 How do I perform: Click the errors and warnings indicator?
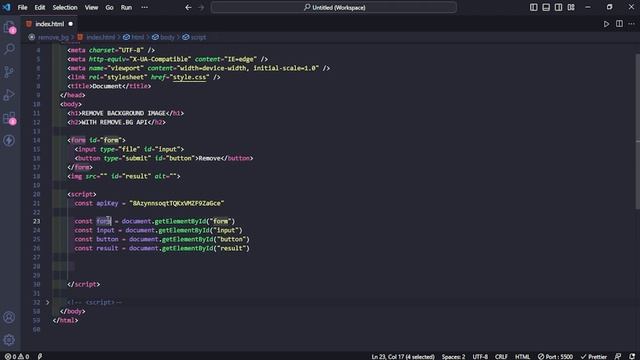(x=17, y=356)
